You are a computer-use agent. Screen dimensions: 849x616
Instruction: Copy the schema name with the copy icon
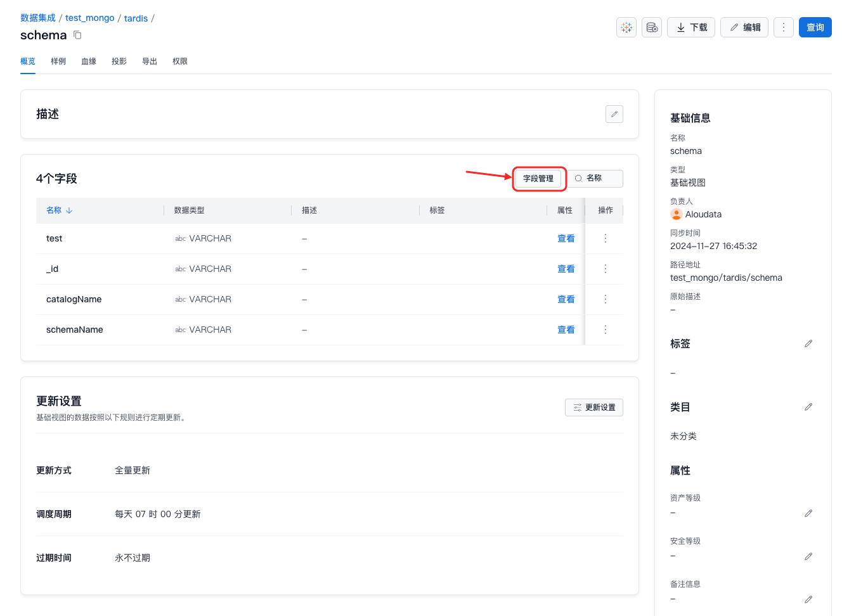[77, 35]
